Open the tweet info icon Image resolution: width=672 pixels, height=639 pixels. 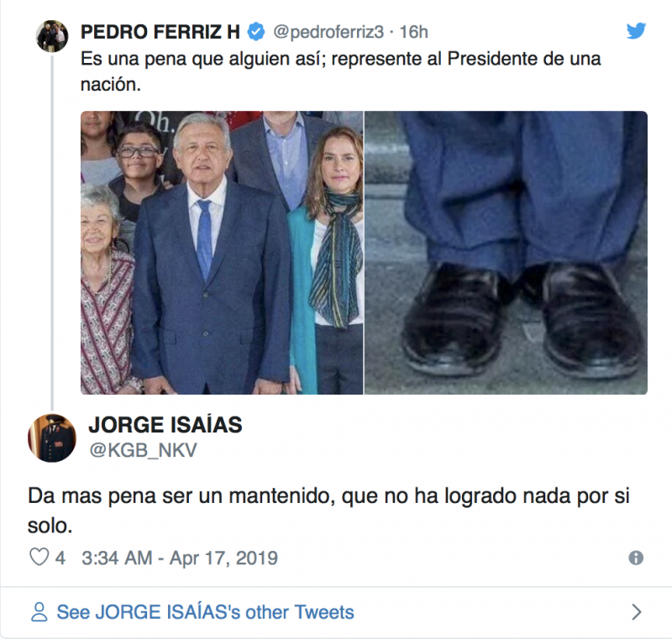(x=636, y=558)
